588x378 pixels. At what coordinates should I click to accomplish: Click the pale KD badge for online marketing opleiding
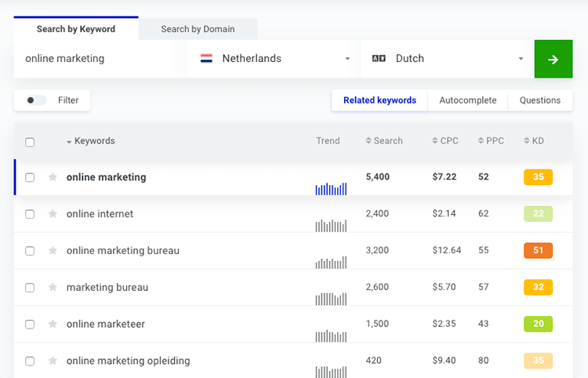pos(538,361)
